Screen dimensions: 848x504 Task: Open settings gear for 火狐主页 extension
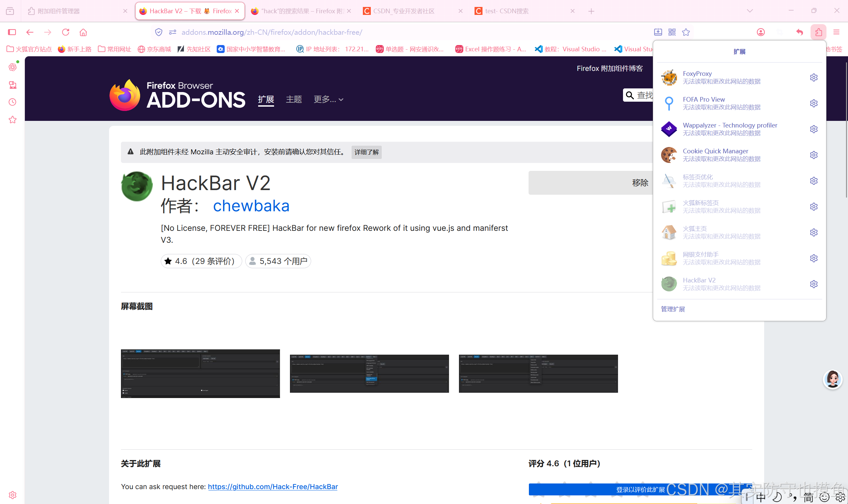[x=814, y=232]
